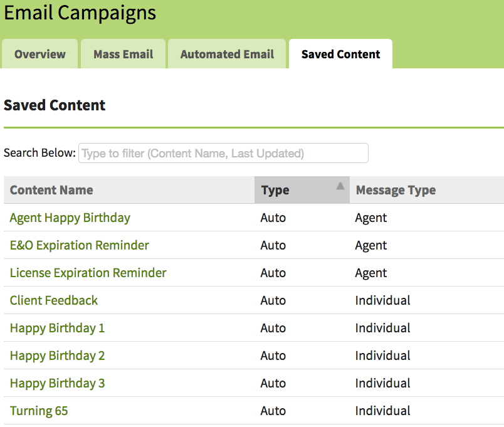Image resolution: width=504 pixels, height=427 pixels.
Task: Select the Saved Content tab
Action: tap(340, 54)
